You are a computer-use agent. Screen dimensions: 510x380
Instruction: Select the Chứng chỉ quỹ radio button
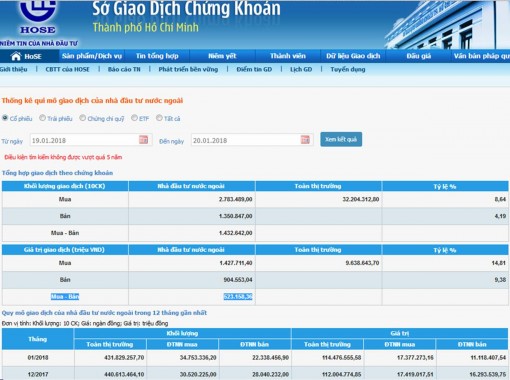[x=82, y=118]
